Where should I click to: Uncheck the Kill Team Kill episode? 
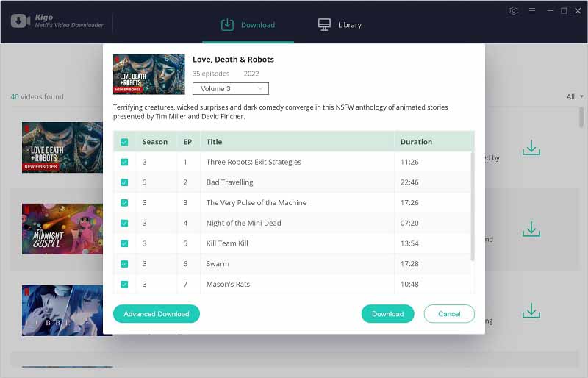point(124,243)
